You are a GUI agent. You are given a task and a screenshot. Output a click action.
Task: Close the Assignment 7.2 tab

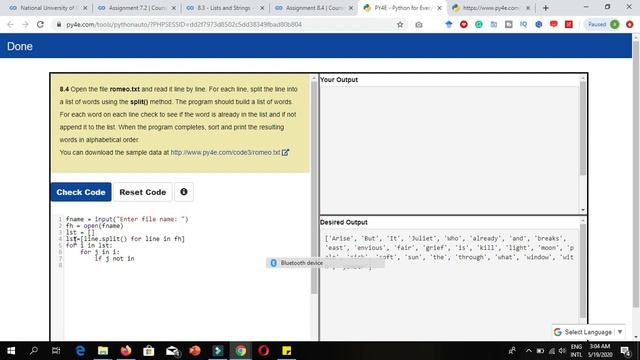coord(173,8)
